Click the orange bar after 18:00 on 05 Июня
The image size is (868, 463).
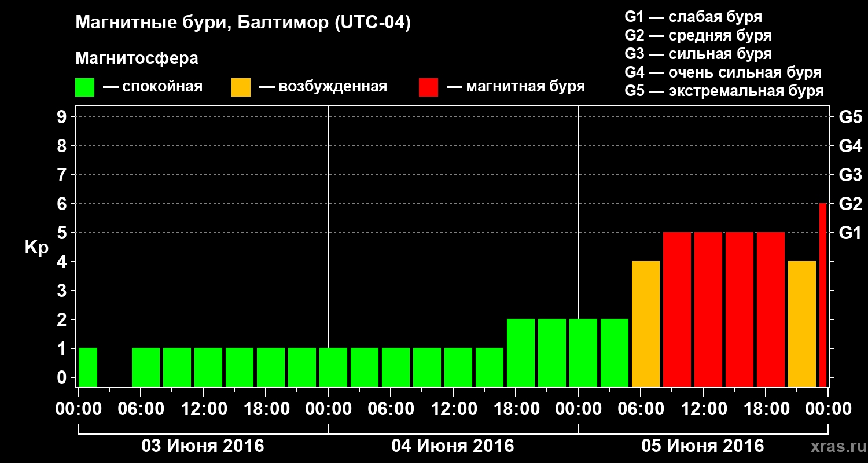pyautogui.click(x=802, y=324)
